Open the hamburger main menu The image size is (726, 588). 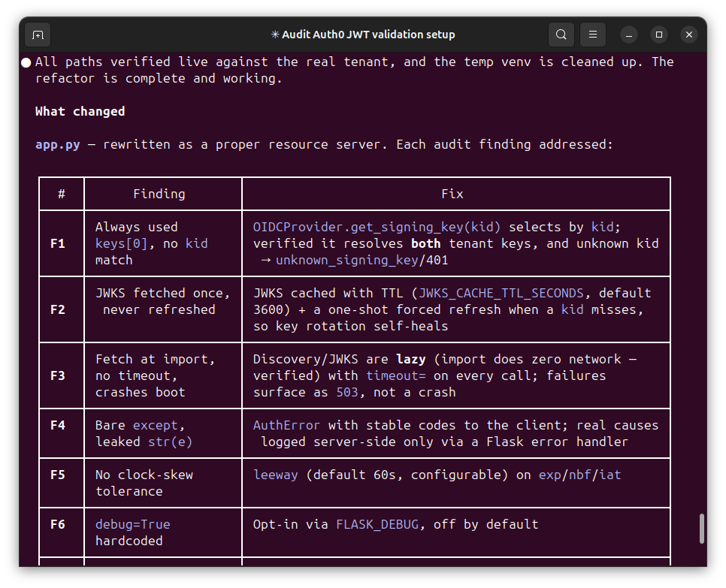(x=593, y=35)
